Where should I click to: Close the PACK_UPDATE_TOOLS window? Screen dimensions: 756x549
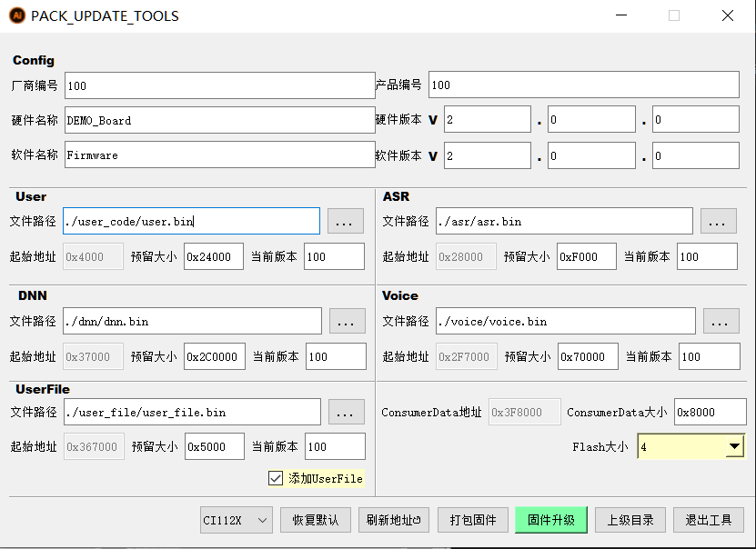[x=728, y=15]
